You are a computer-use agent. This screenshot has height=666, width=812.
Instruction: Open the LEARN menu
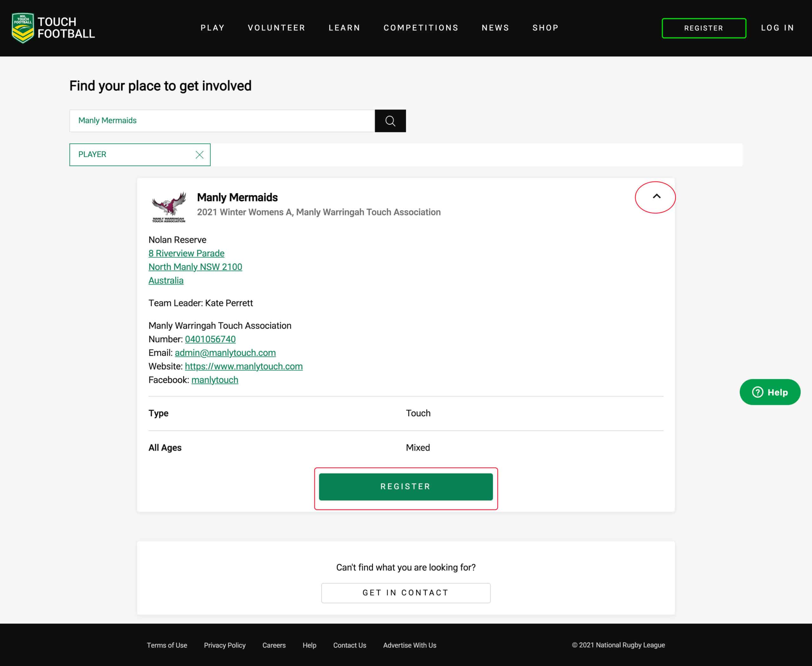344,28
